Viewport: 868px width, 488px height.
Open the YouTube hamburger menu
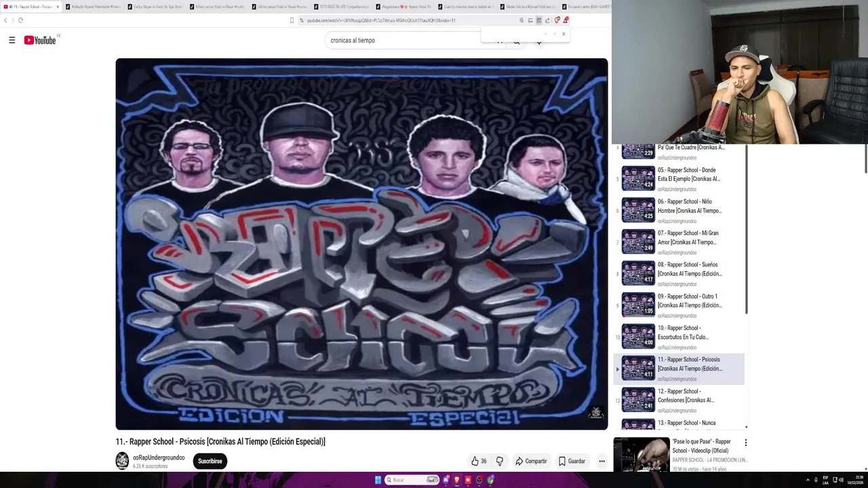pyautogui.click(x=12, y=41)
